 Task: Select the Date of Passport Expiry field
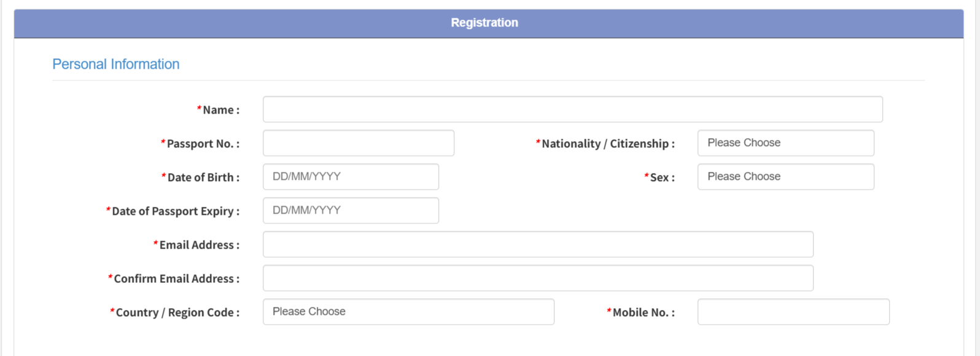(351, 211)
